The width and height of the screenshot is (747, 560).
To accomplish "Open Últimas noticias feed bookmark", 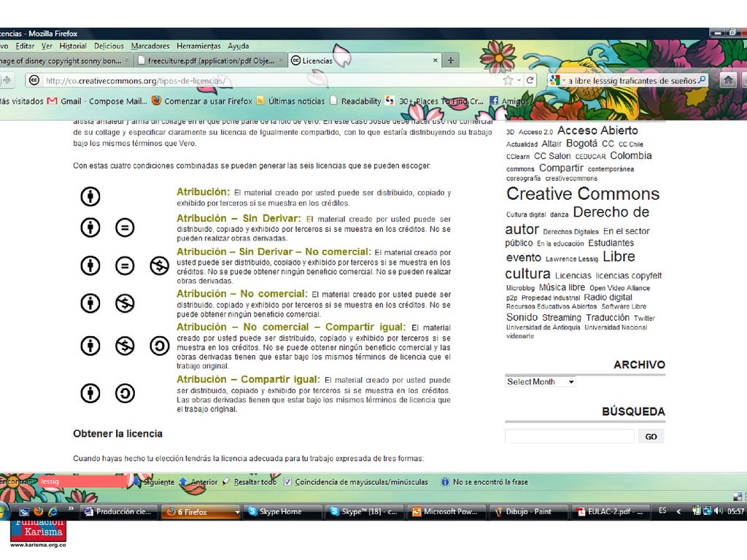I will pos(290,101).
